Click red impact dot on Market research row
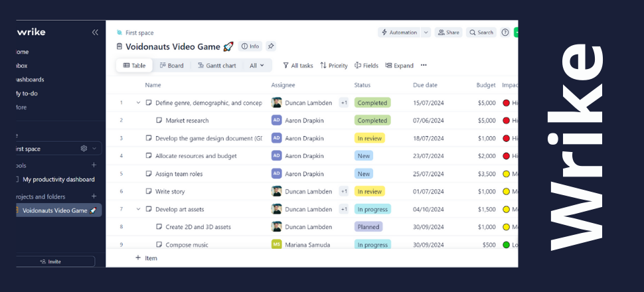Screen dimensions: 644x292 (x=506, y=120)
